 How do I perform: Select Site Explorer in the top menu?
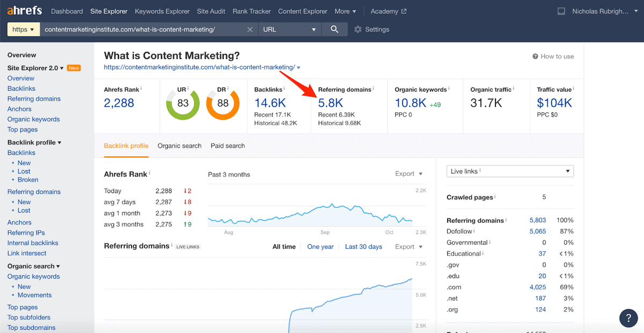pos(109,11)
